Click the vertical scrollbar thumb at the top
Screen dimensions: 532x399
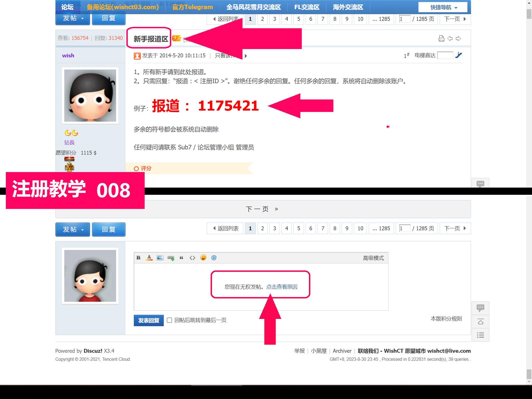[529, 14]
